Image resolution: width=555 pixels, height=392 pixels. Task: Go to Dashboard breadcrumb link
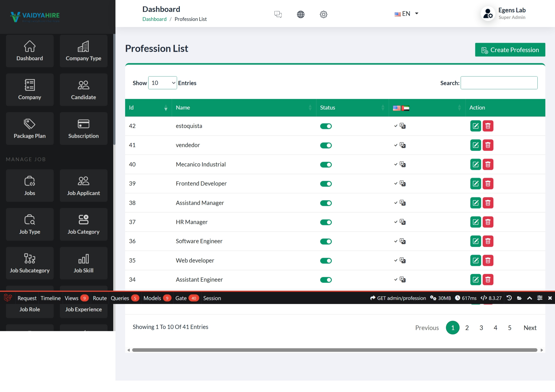pos(154,19)
